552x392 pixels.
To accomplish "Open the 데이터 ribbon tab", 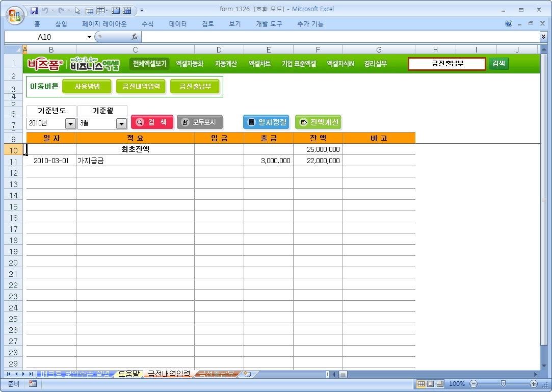I will coord(178,24).
